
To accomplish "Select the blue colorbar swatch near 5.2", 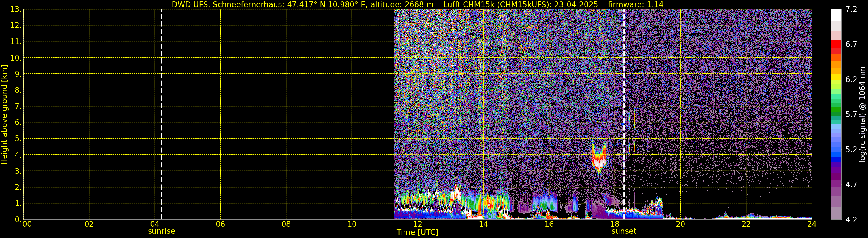I will pos(836,149).
